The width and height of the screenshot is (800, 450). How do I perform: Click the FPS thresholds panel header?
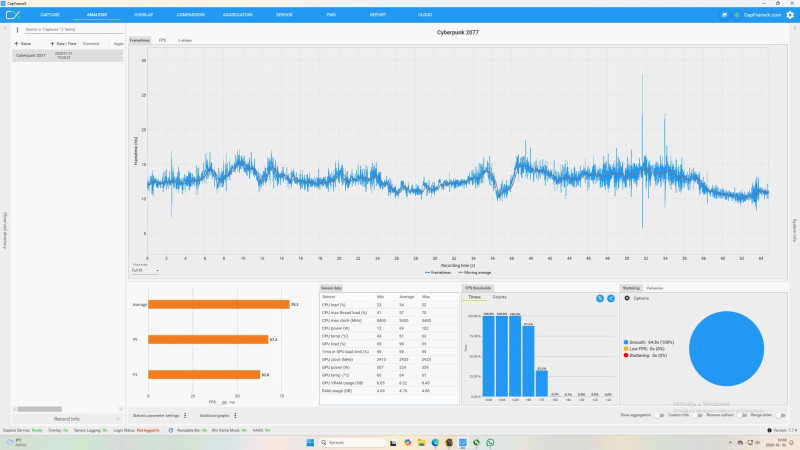[478, 288]
